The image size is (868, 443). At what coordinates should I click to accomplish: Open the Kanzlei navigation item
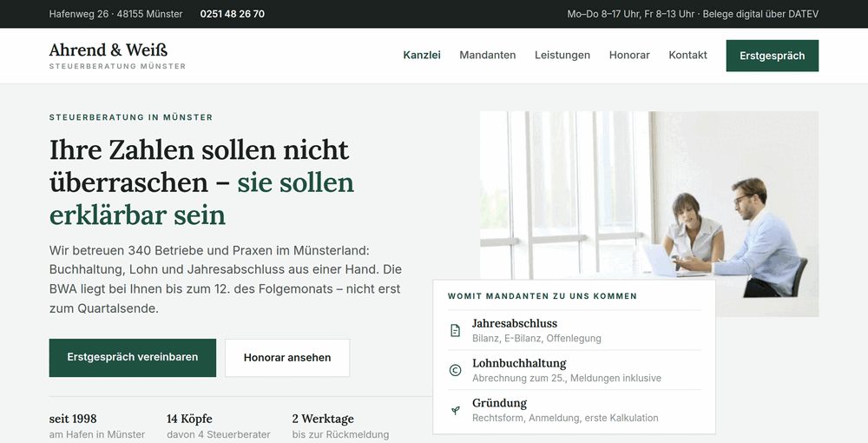422,56
